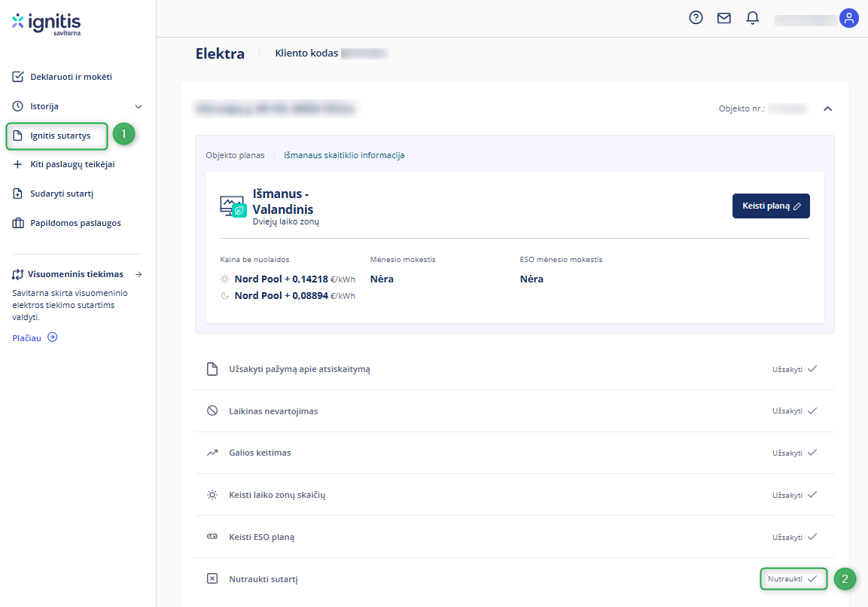Image resolution: width=868 pixels, height=607 pixels.
Task: Click the Keisti ESO planą label
Action: tap(261, 537)
